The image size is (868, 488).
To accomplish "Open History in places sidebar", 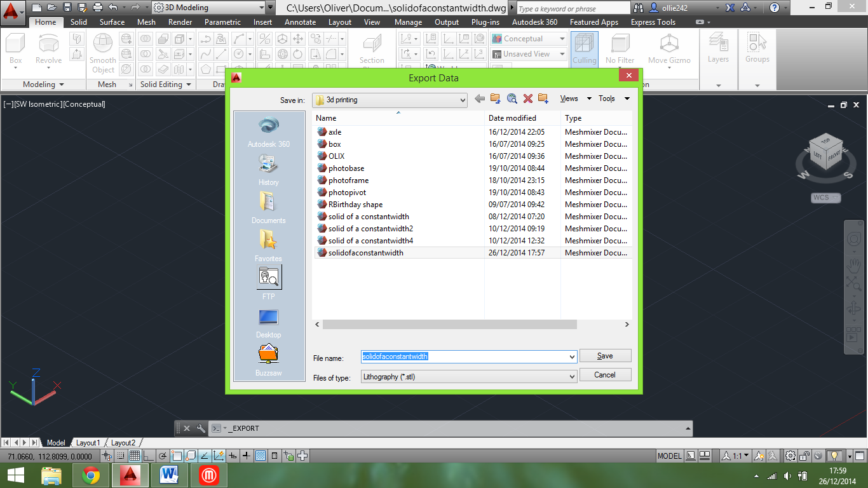I will tap(268, 171).
